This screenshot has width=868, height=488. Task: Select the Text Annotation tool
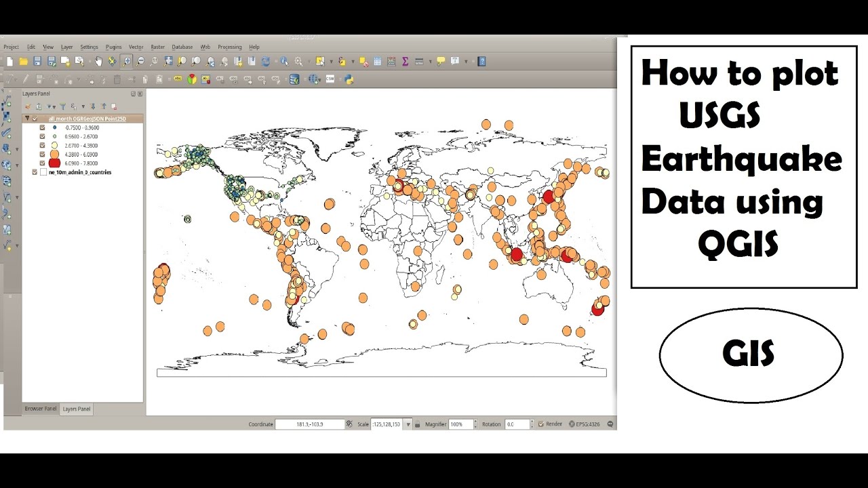point(455,61)
